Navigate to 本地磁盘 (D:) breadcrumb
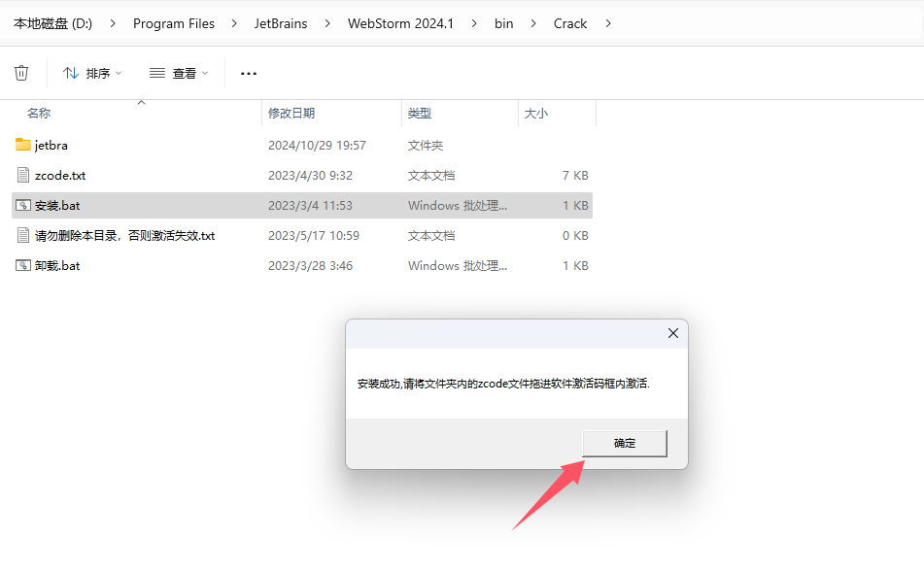 click(53, 23)
